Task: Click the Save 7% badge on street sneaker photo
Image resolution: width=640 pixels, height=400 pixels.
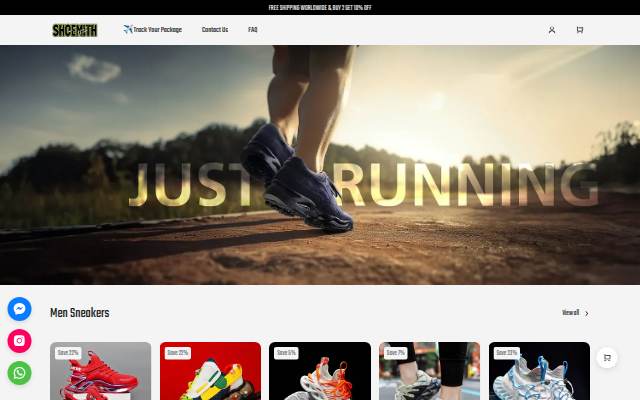Action: tap(396, 353)
